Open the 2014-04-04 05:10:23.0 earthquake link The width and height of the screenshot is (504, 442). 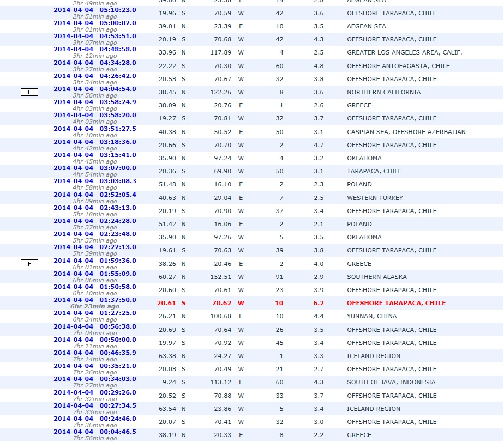[95, 10]
